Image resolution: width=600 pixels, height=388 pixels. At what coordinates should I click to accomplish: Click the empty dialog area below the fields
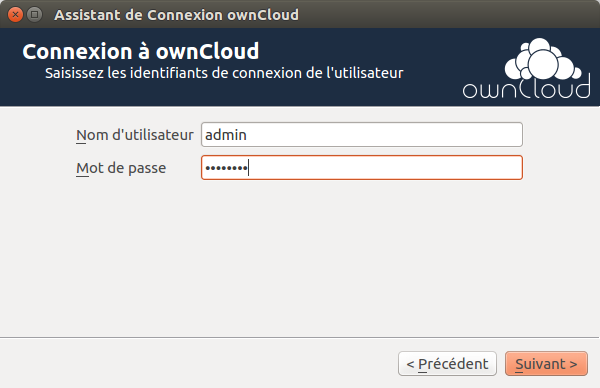point(299,258)
